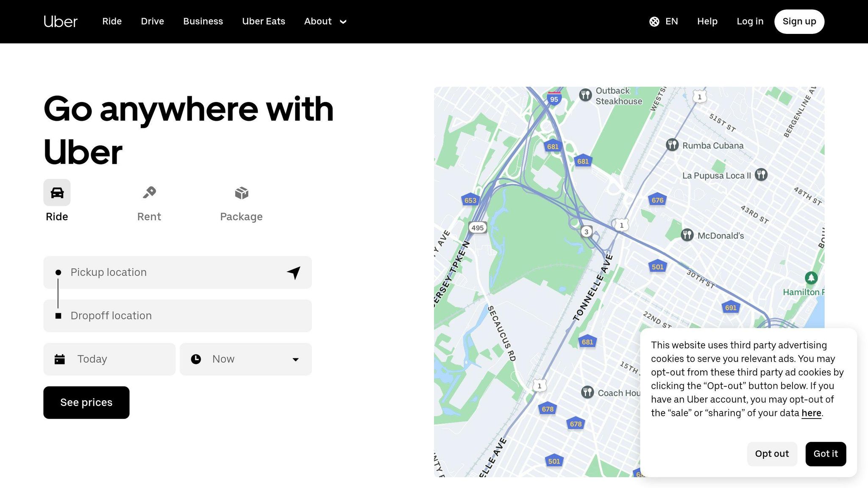This screenshot has width=868, height=488.
Task: Open the Drive menu item
Action: pos(152,22)
